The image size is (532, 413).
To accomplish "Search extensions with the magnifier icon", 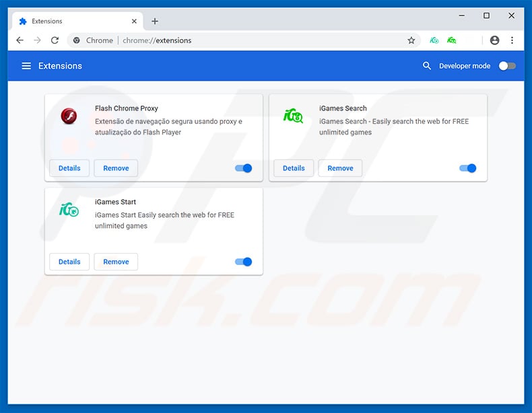I will [x=427, y=66].
